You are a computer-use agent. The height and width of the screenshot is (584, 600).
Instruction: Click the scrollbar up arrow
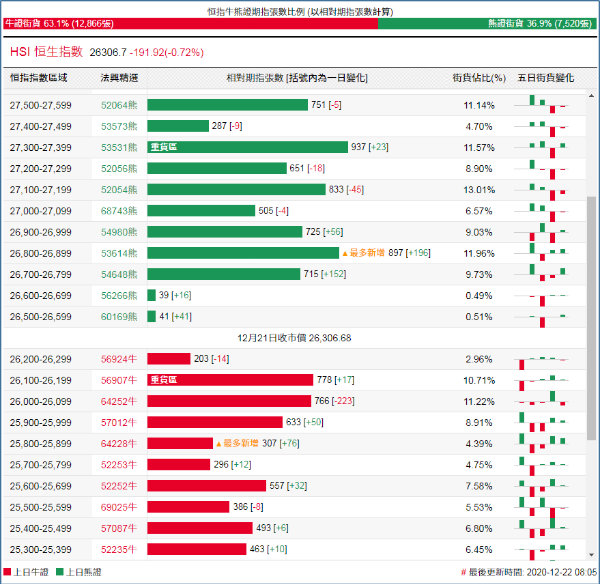click(591, 96)
